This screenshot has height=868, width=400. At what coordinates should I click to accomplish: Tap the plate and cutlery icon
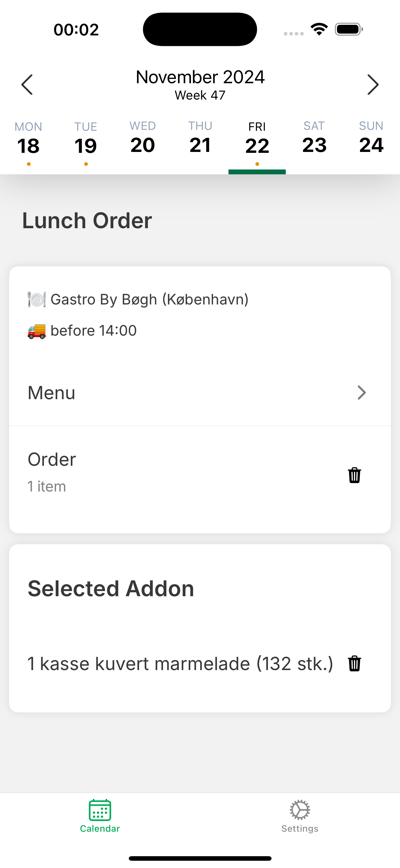pos(36,299)
